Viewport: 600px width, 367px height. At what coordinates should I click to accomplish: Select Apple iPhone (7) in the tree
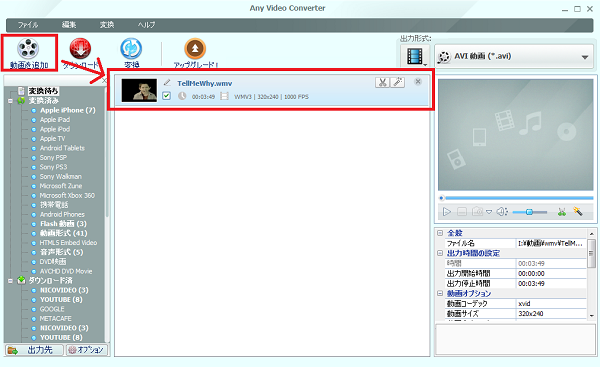[x=68, y=110]
